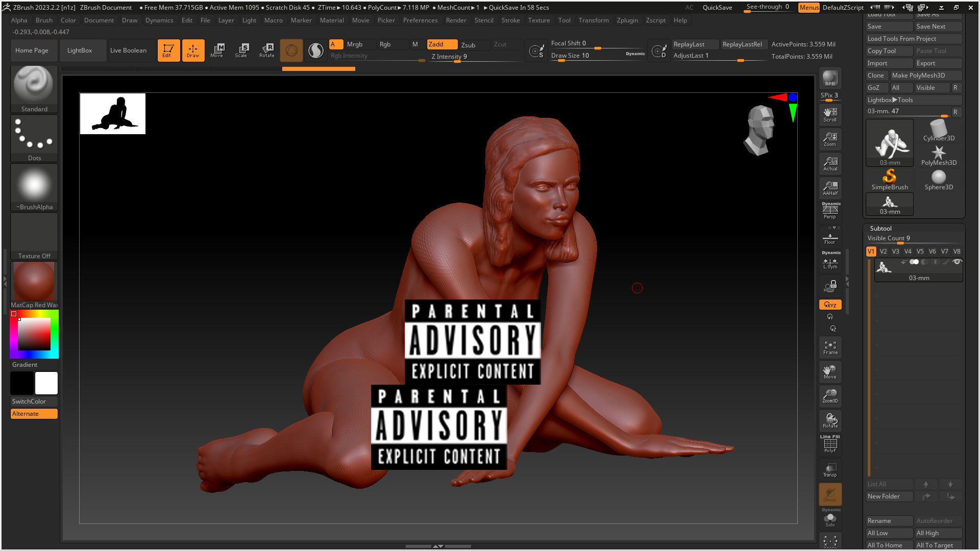Toggle PolyF line fill display

[830, 444]
